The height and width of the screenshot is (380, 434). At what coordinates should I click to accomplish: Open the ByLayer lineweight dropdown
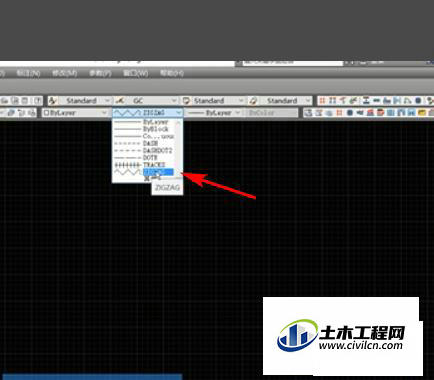[x=213, y=113]
